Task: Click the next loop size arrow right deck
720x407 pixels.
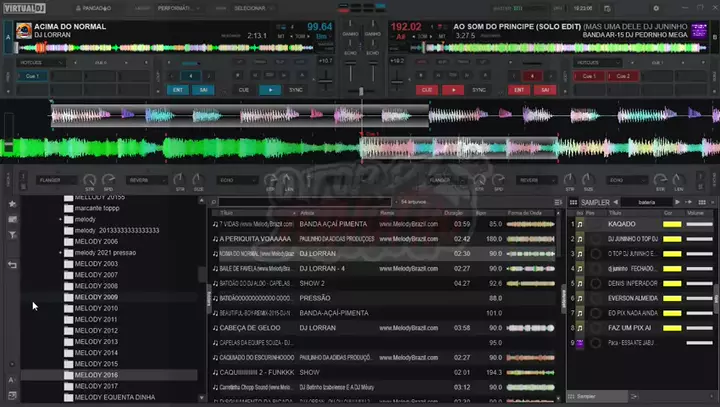Action: (x=551, y=76)
